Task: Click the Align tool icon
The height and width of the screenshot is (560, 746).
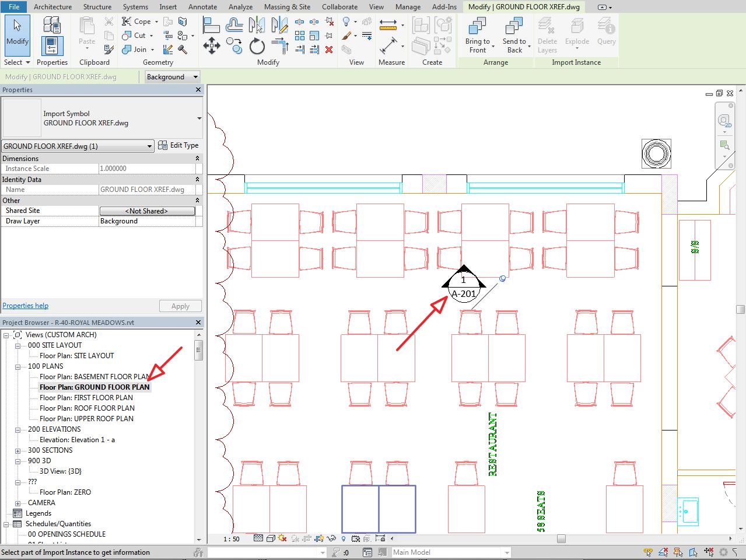Action: (x=211, y=25)
